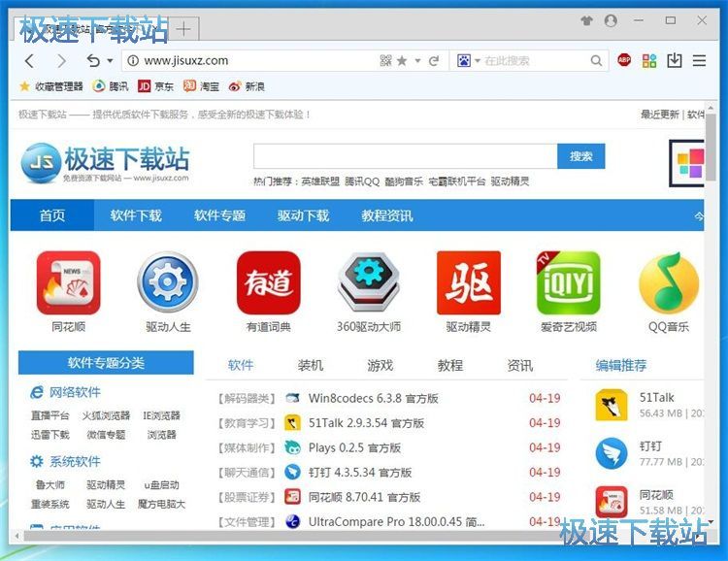
Task: Click the 51Talk icon under 编辑推荐
Action: (x=611, y=405)
